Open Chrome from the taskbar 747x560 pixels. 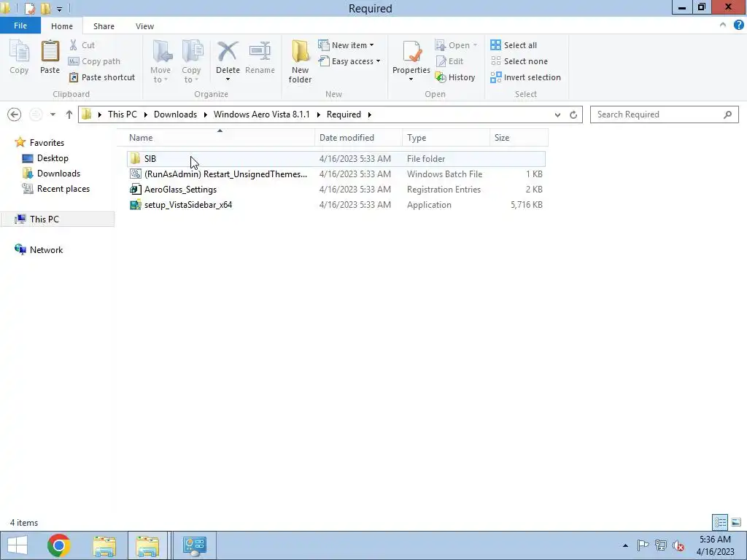(x=59, y=545)
